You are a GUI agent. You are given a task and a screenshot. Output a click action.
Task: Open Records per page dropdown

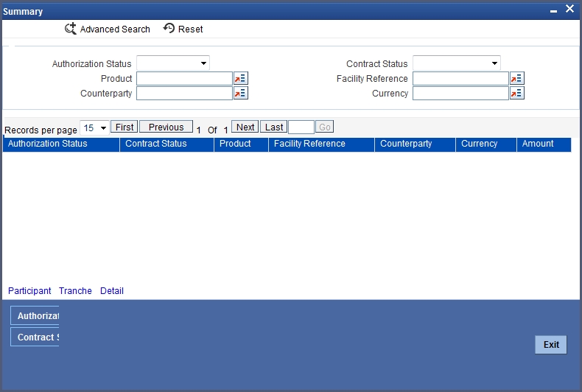[94, 128]
